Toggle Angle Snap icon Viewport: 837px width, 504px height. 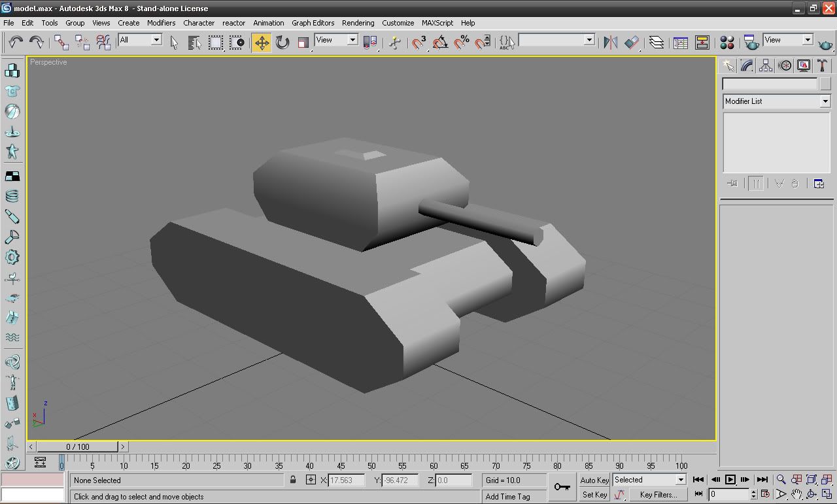click(x=440, y=42)
